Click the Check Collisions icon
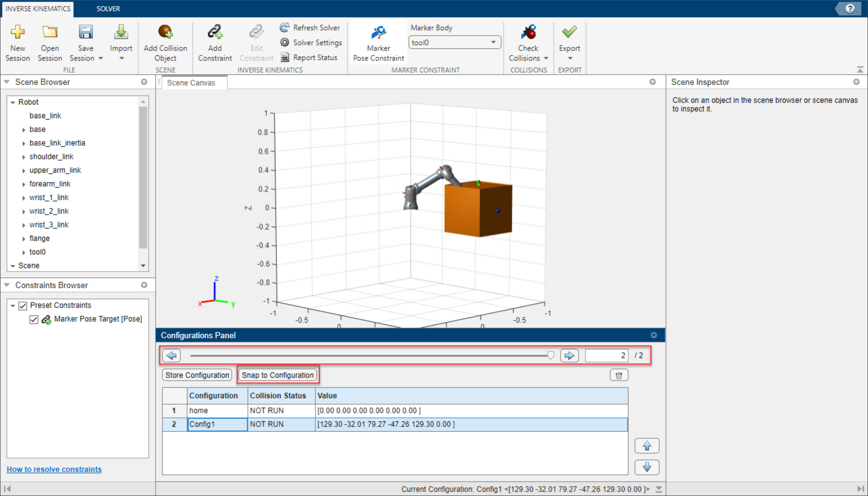The width and height of the screenshot is (868, 496). point(528,32)
